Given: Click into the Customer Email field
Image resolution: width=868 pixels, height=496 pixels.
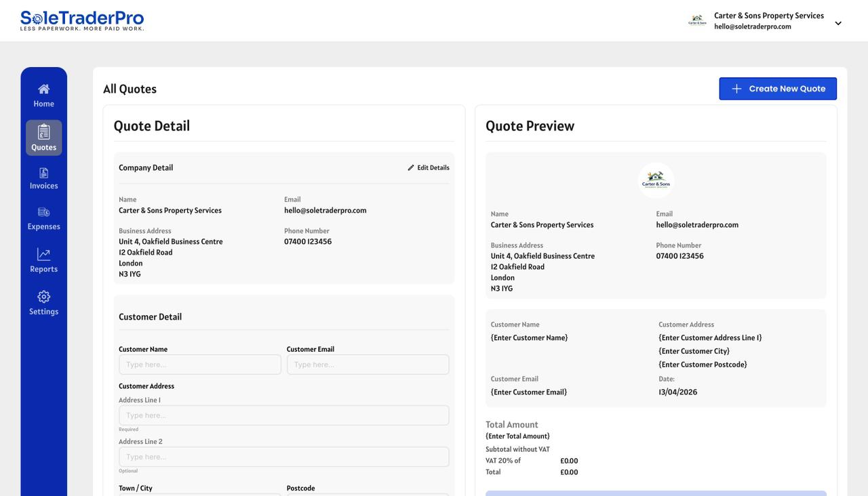Looking at the screenshot, I should coord(368,365).
